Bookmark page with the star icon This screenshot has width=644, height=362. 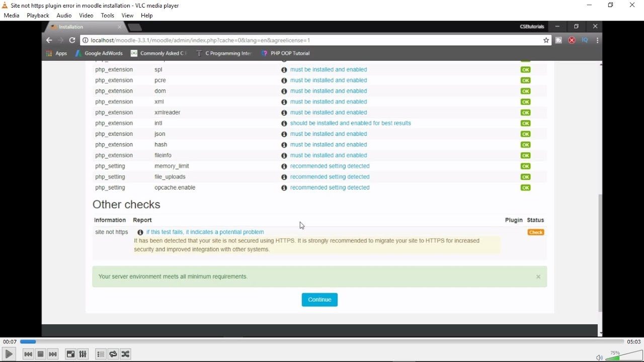[546, 40]
